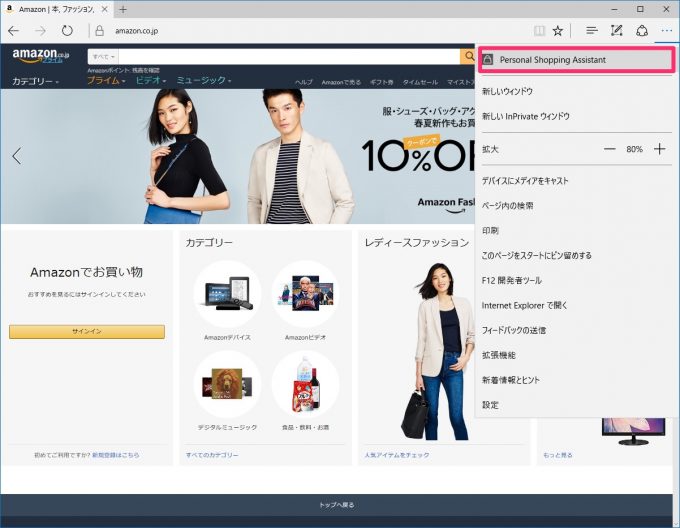This screenshot has height=528, width=680.
Task: Open 設定 from the menu
Action: click(x=490, y=405)
